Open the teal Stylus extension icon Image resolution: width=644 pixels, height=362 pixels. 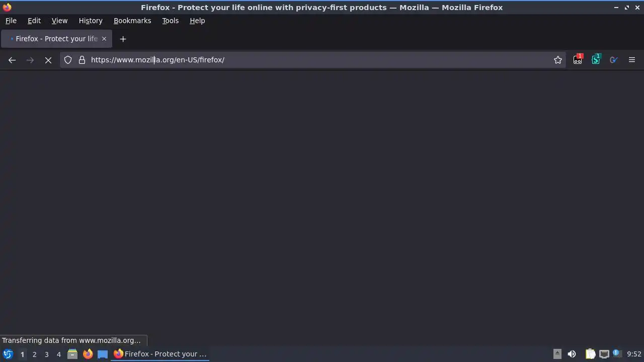(596, 60)
